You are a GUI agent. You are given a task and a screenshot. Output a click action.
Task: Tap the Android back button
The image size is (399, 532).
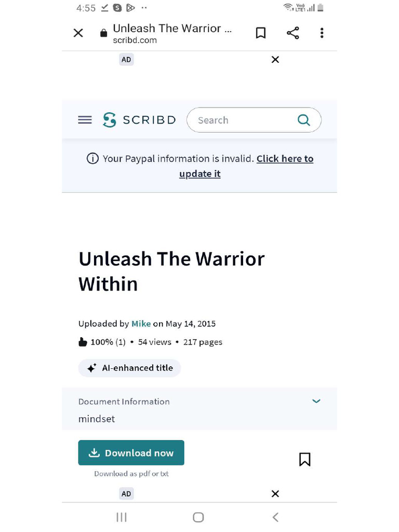pyautogui.click(x=275, y=517)
